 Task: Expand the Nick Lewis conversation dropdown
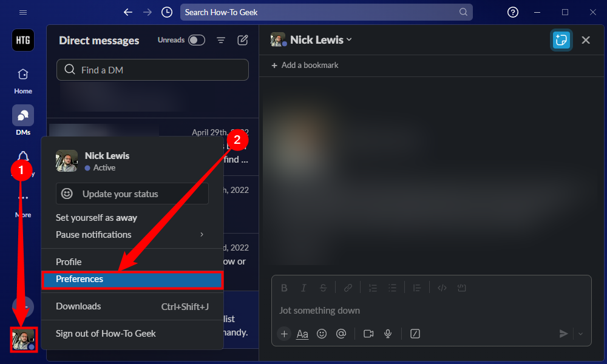[349, 39]
